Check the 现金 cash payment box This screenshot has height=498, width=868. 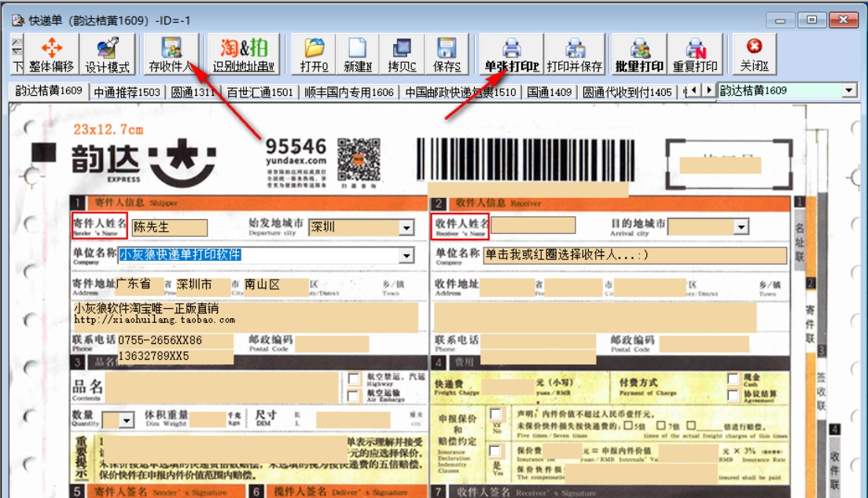[x=733, y=379]
